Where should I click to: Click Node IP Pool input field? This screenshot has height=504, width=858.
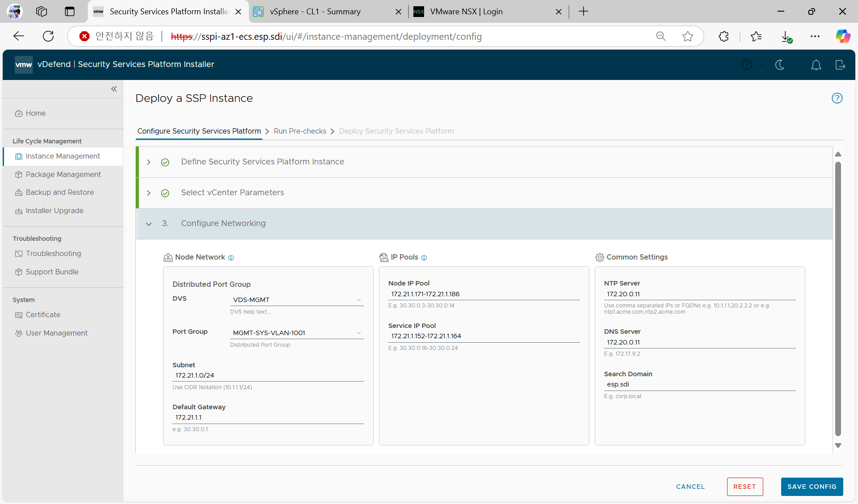click(484, 294)
